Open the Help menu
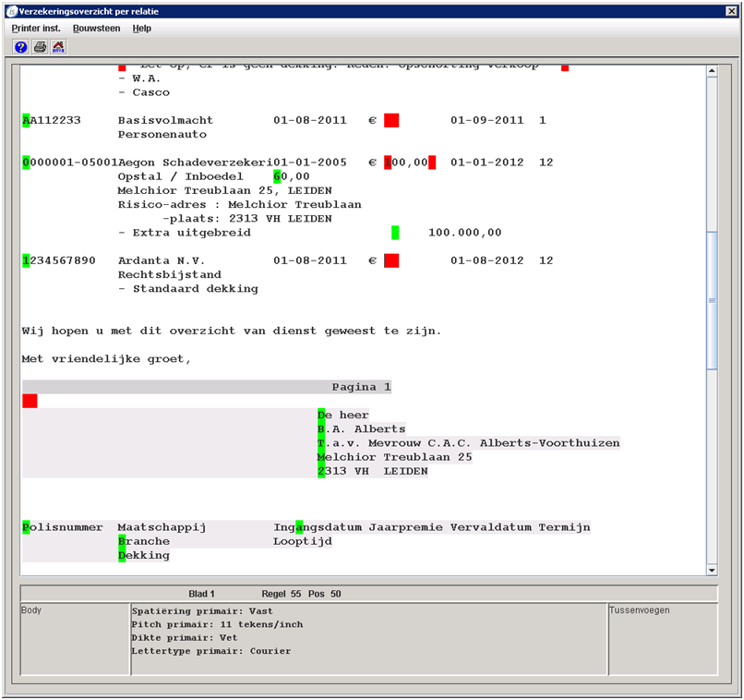The height and width of the screenshot is (700, 744). click(141, 29)
